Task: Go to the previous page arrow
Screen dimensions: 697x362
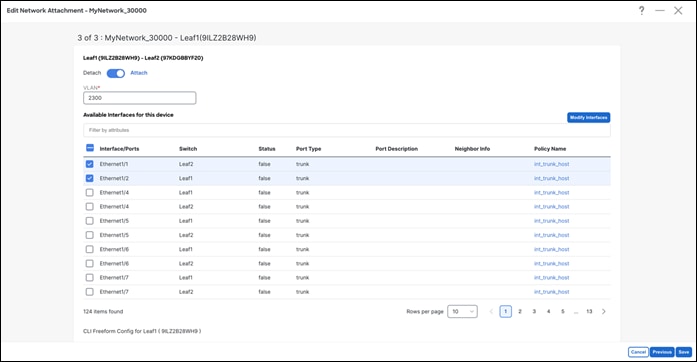Action: [491, 312]
